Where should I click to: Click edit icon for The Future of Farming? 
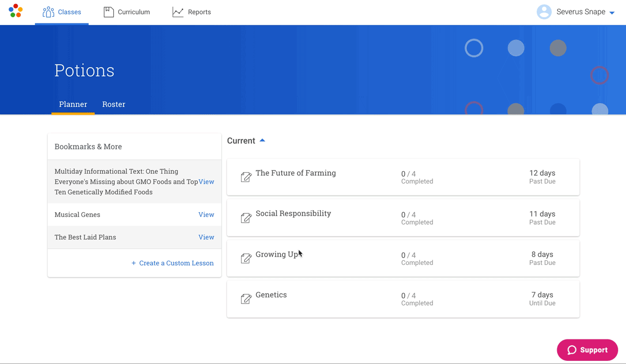(246, 177)
